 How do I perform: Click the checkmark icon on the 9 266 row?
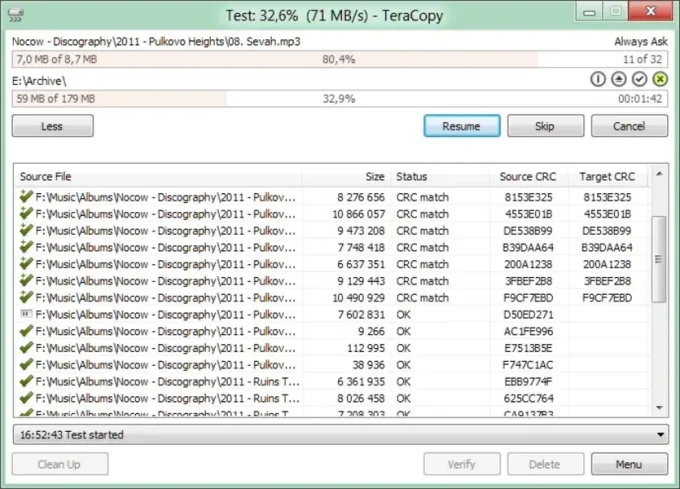pos(26,331)
